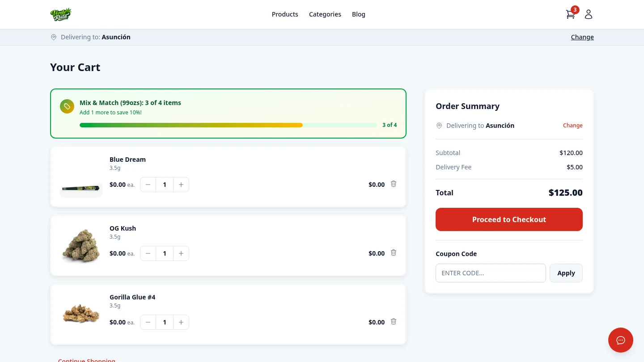Delete Blue Dream using its trash icon

(x=394, y=184)
